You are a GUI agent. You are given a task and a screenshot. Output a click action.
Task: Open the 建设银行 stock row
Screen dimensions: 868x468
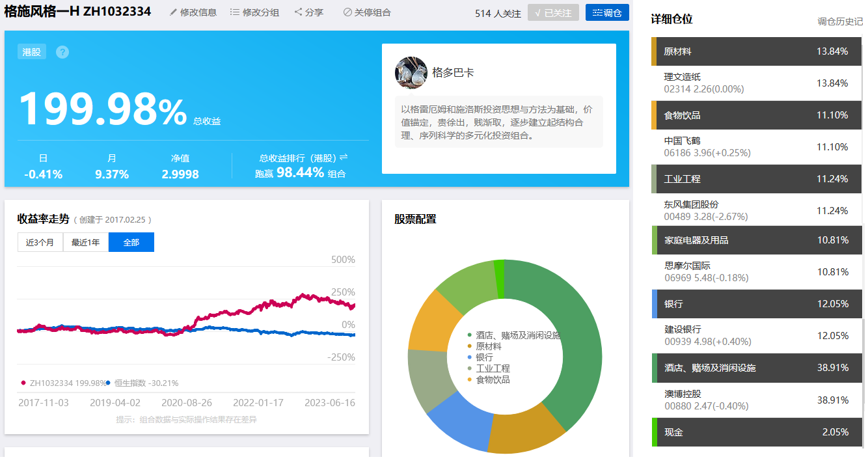tap(756, 335)
